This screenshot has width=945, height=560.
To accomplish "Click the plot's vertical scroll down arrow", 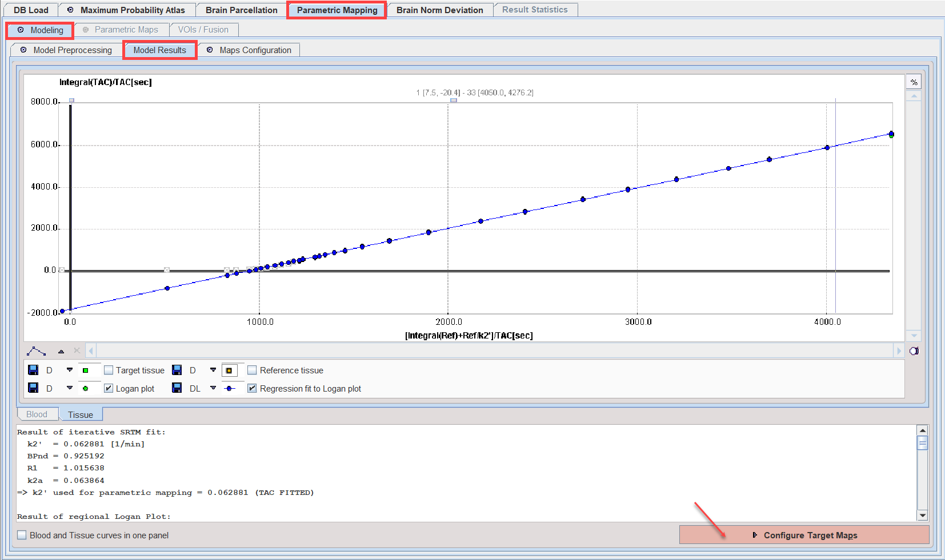I will coord(914,336).
